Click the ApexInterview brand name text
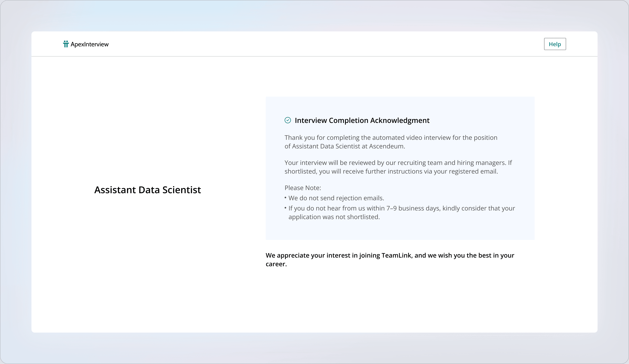 pyautogui.click(x=89, y=44)
